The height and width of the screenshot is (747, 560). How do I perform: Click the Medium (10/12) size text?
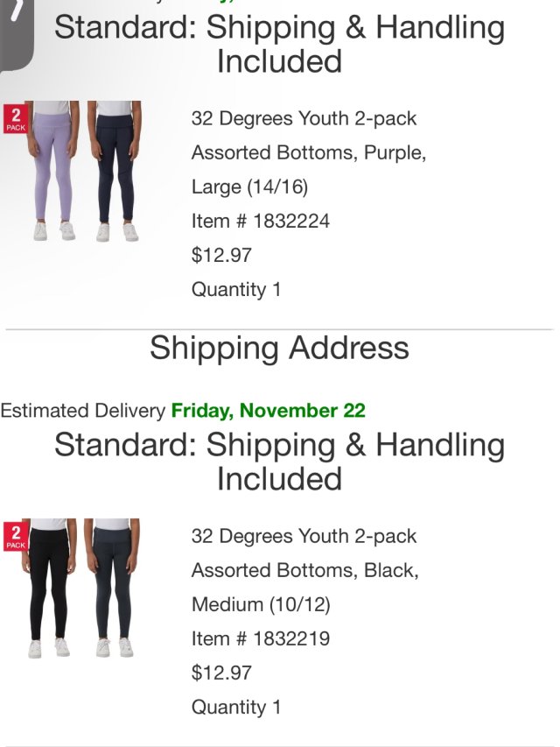(261, 605)
